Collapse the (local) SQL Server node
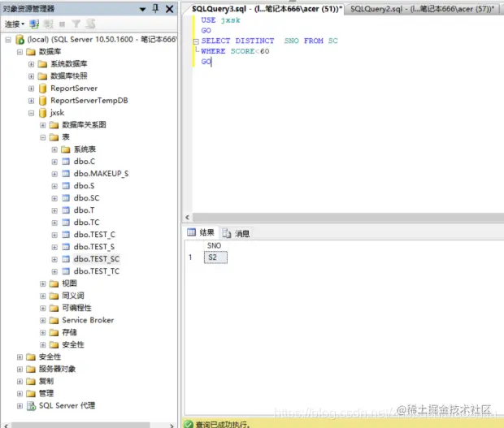Viewport: 504px width, 428px height. [x=8, y=40]
